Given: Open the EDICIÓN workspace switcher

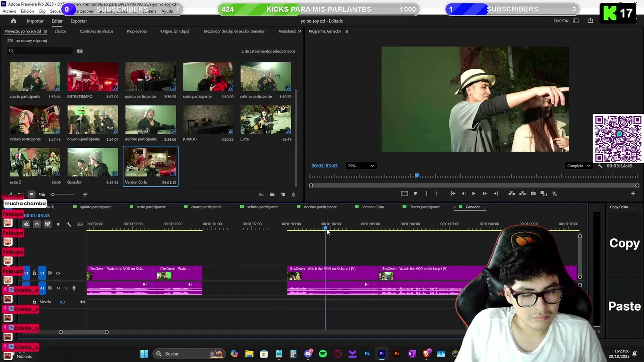Looking at the screenshot, I should coord(561,21).
